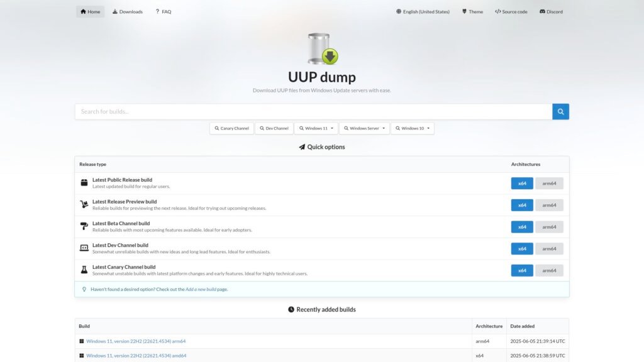Click the date '2025-06-05 21:38:59 UTC'
Screen dimensions: 644x362
tap(538, 356)
